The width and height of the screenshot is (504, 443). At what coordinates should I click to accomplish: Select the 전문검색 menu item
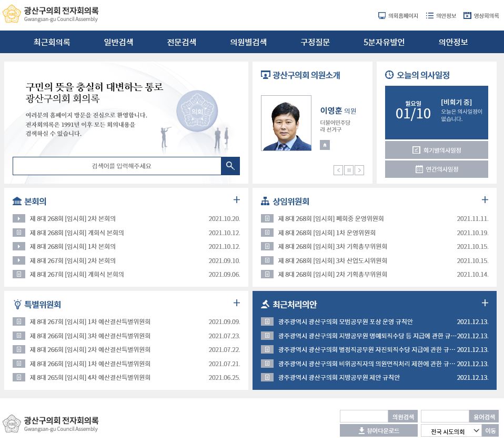point(181,42)
